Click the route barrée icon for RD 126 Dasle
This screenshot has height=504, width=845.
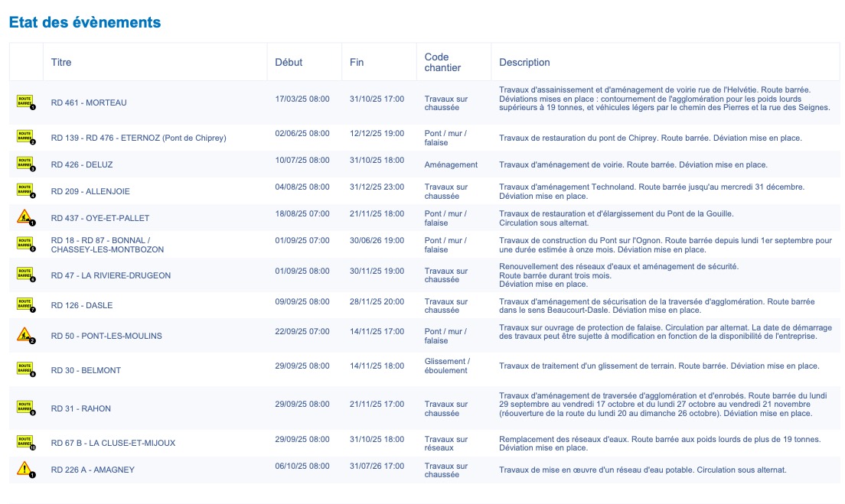(25, 304)
